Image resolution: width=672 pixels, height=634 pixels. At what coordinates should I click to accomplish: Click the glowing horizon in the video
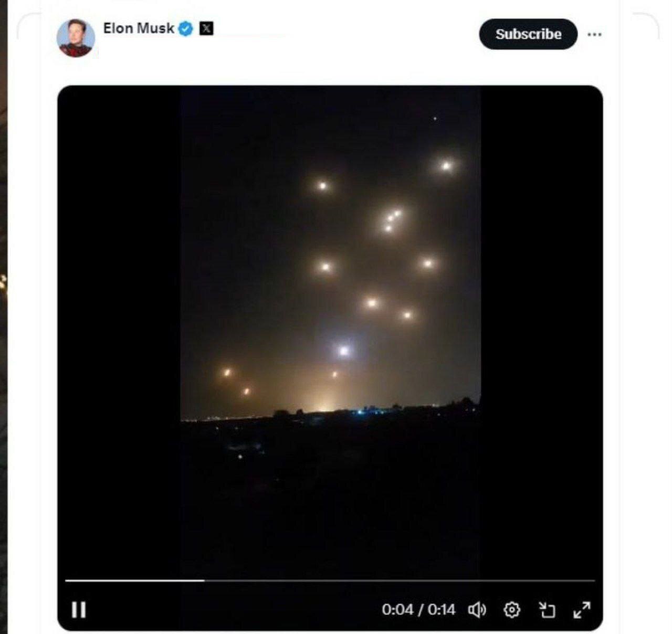click(x=321, y=407)
